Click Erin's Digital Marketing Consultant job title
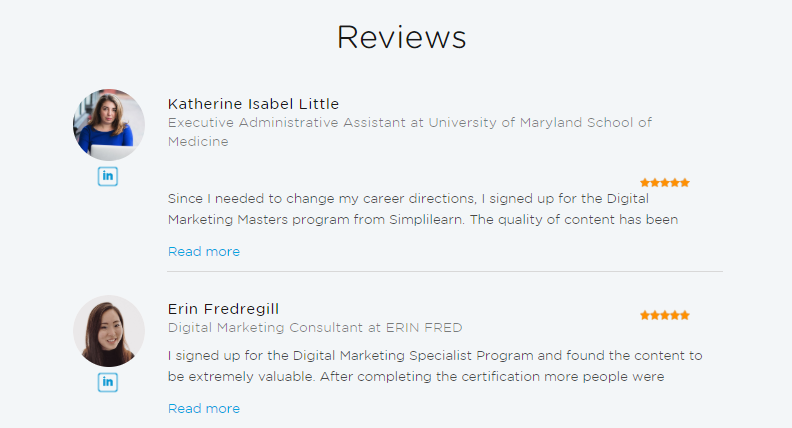 [315, 327]
